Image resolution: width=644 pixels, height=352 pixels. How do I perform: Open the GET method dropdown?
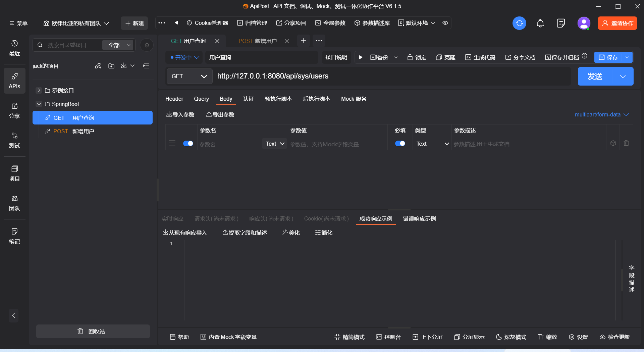tap(190, 76)
